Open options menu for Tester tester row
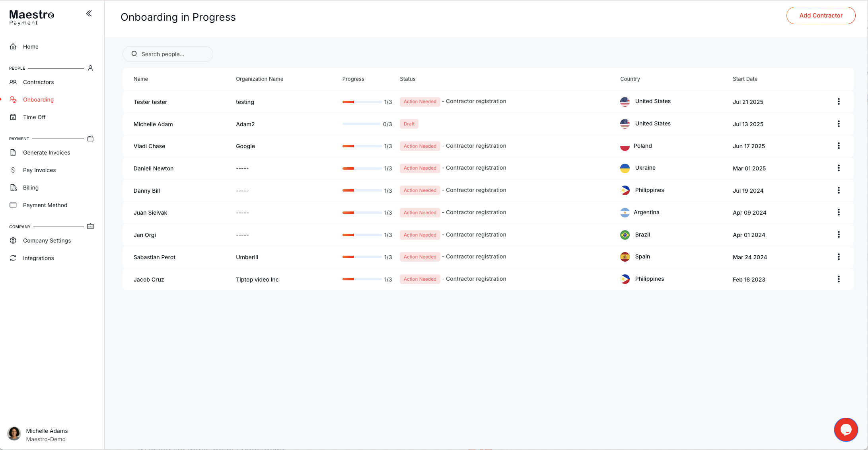 pyautogui.click(x=839, y=102)
